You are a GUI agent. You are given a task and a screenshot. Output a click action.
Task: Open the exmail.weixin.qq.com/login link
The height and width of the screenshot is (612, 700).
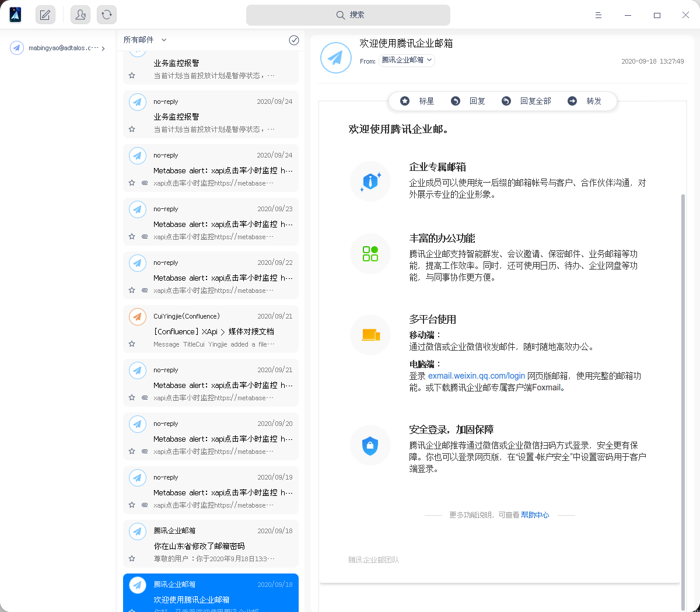477,376
